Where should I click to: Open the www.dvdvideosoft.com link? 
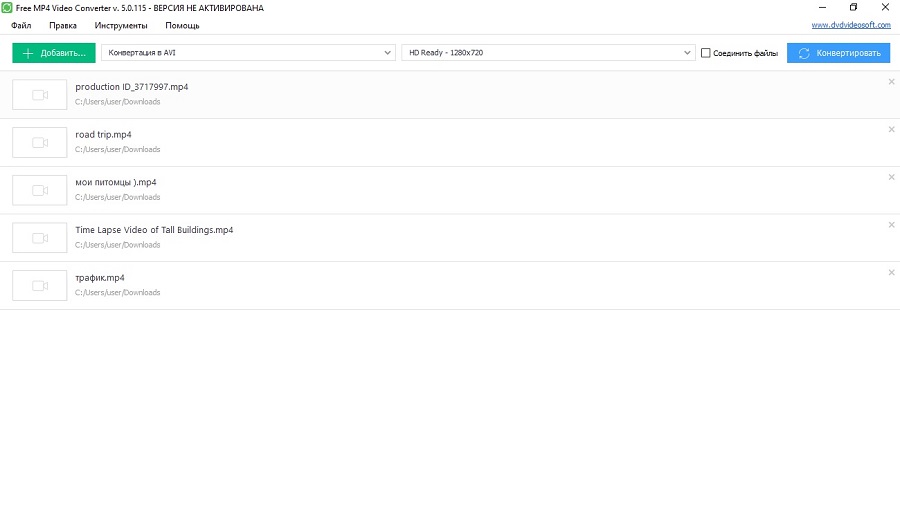pyautogui.click(x=850, y=25)
